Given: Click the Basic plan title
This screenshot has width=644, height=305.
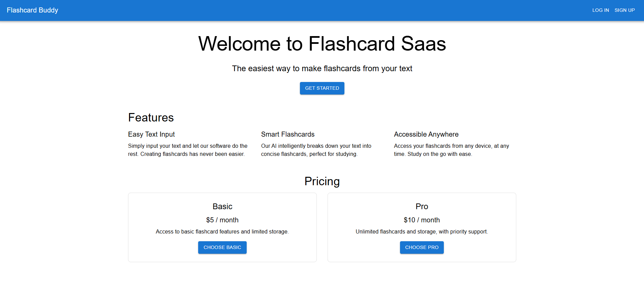Looking at the screenshot, I should [222, 206].
